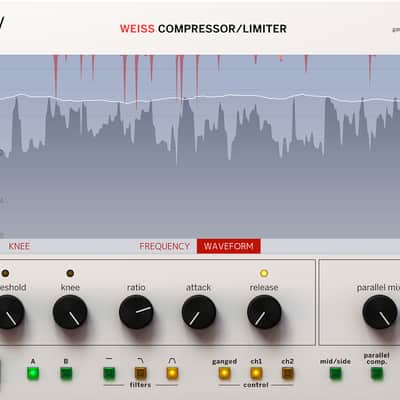Click the WEISS COMPRESSOR/LIMITER title
The height and width of the screenshot is (400, 400).
pos(203,29)
